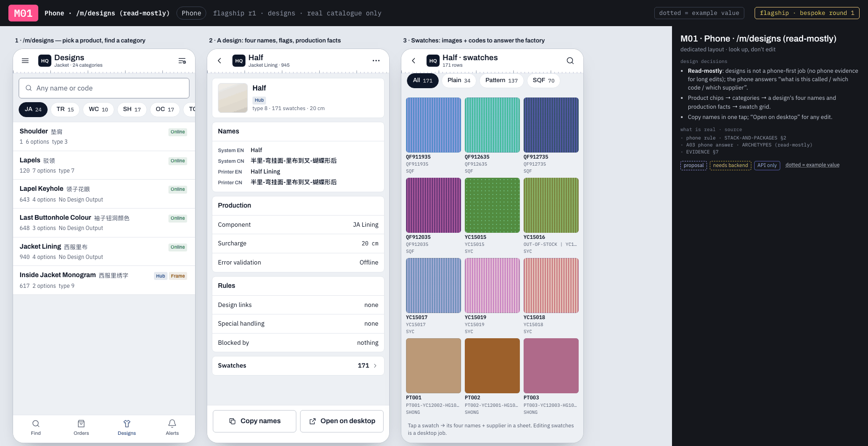
Task: Click the HQ logo in the Half swatches header
Action: (x=433, y=61)
